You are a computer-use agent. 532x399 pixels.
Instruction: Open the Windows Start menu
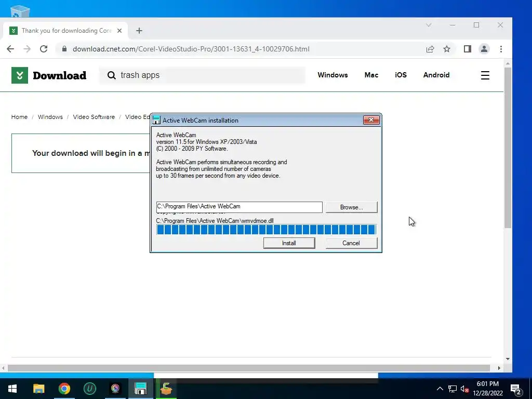pos(12,389)
